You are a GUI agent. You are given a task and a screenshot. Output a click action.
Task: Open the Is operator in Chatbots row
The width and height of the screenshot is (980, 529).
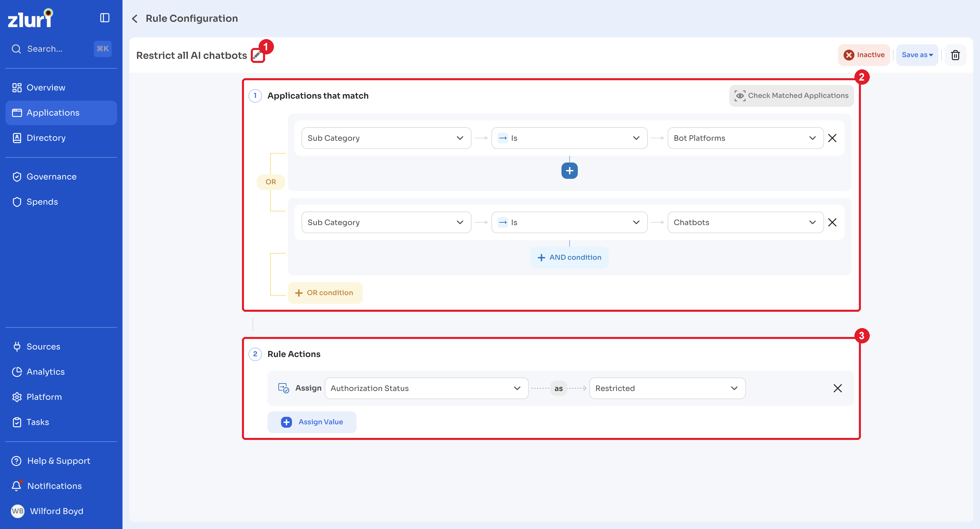pyautogui.click(x=569, y=222)
